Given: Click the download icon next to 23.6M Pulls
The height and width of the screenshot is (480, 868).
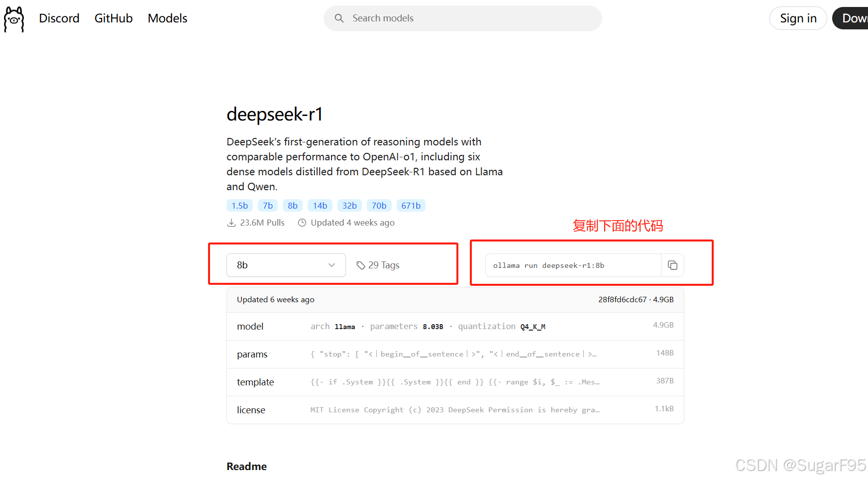Looking at the screenshot, I should point(231,223).
